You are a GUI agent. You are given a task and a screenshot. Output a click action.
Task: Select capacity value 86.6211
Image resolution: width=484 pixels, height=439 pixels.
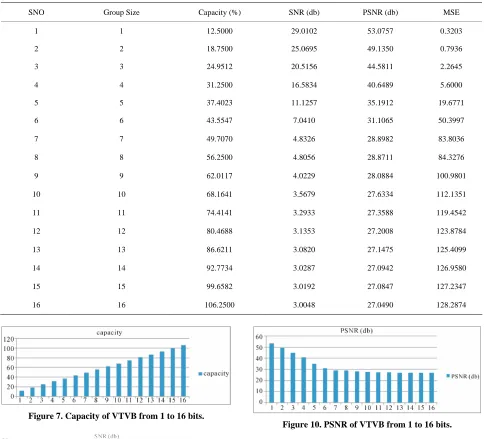219,249
